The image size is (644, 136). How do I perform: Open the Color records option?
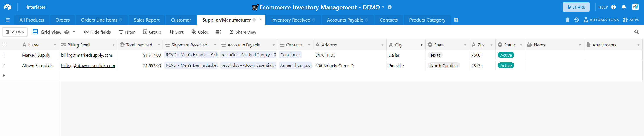(200, 32)
